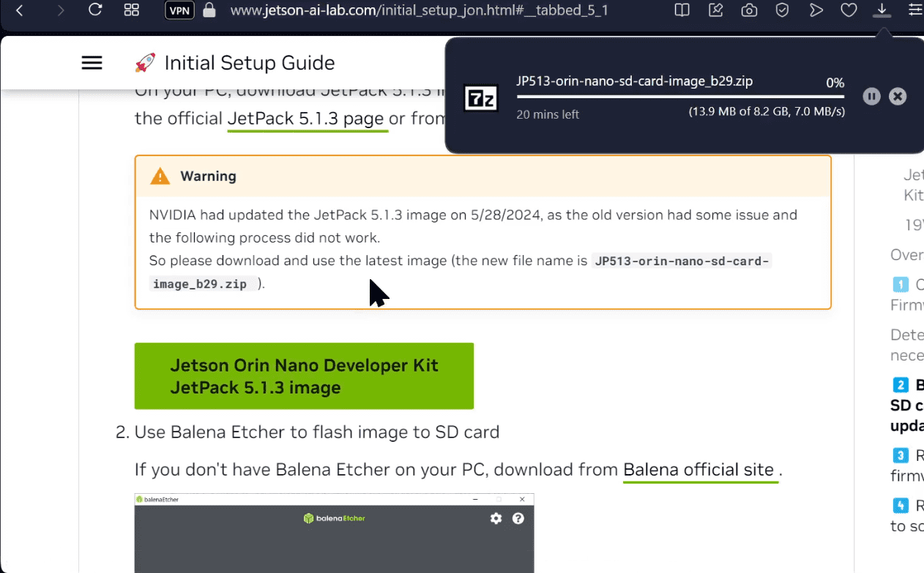The height and width of the screenshot is (573, 924).
Task: View site info via the padlock icon
Action: click(209, 10)
